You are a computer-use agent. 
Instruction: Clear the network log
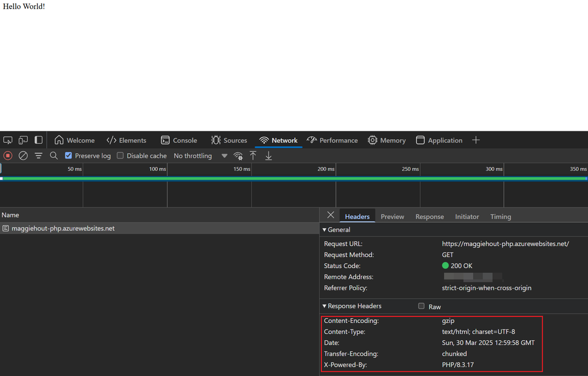click(24, 156)
